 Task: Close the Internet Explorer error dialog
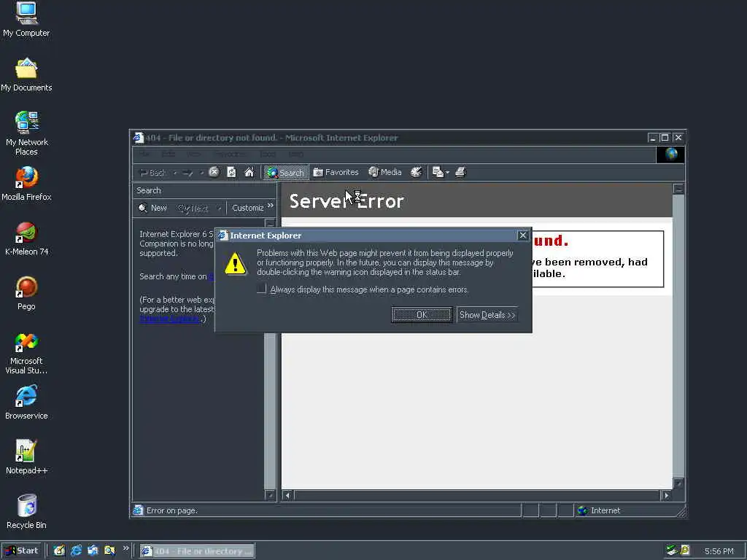(x=522, y=236)
